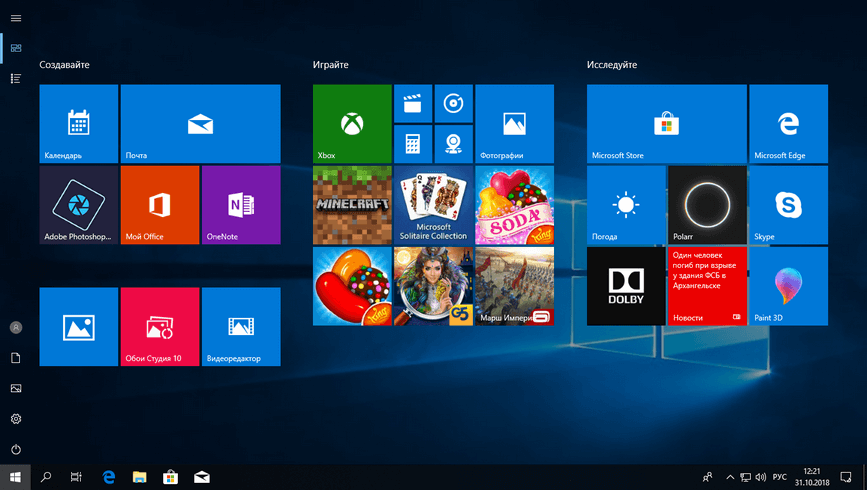
Task: Launch the Марш Империй game tile
Action: (x=514, y=286)
